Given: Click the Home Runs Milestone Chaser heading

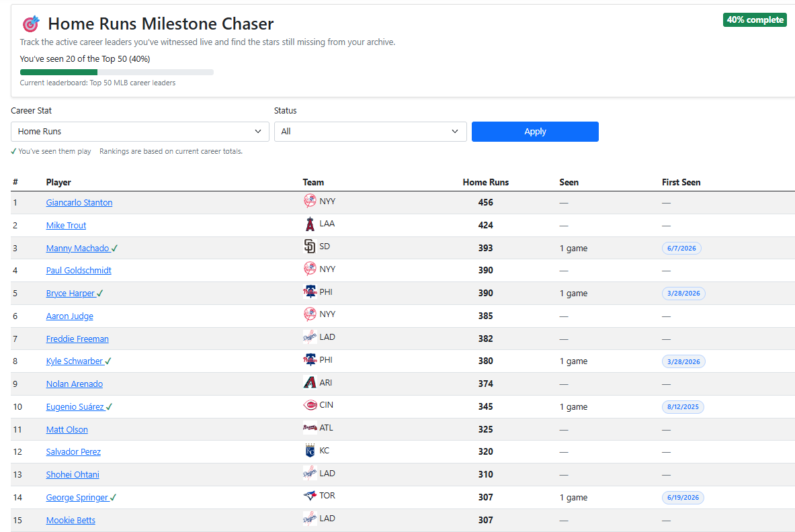Looking at the screenshot, I should (161, 24).
